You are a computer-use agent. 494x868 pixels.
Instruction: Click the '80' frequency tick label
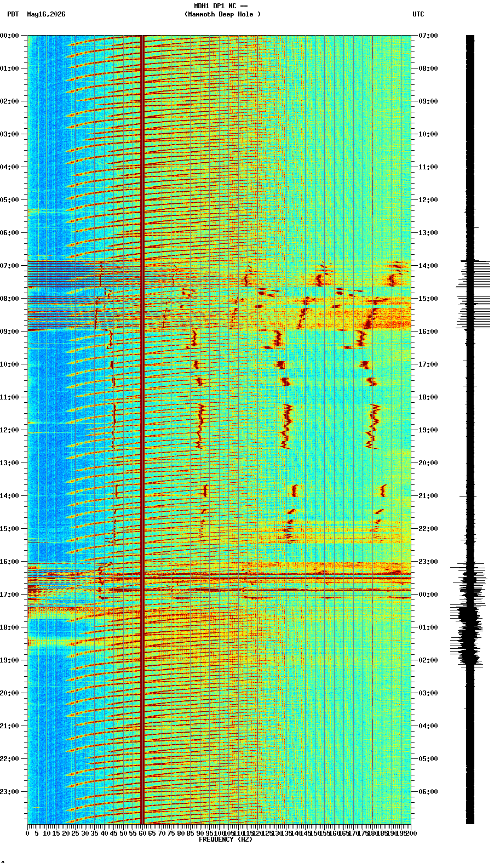[181, 833]
